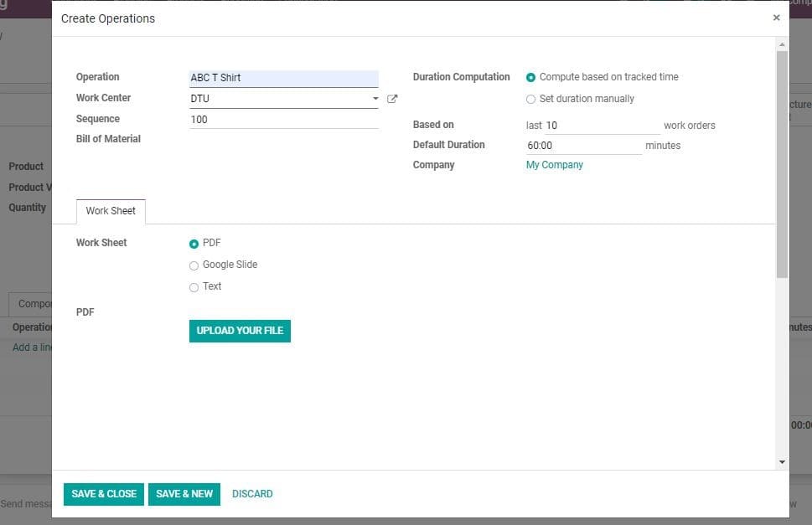Open the My Company link
This screenshot has height=525, width=812.
[554, 165]
